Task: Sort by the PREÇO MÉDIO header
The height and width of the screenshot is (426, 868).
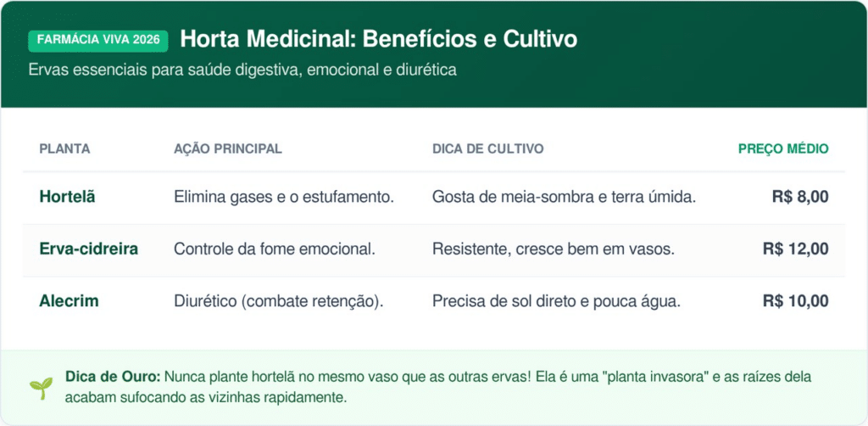Action: pyautogui.click(x=782, y=149)
